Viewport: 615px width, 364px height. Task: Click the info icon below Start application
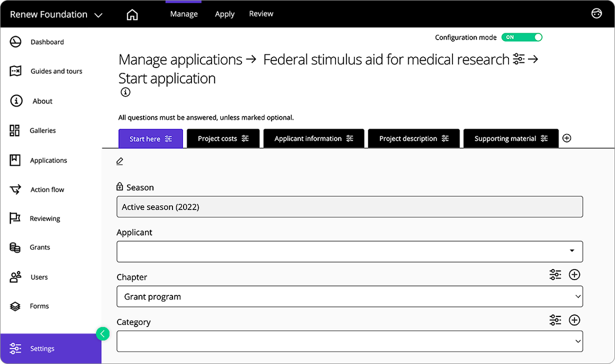click(125, 92)
